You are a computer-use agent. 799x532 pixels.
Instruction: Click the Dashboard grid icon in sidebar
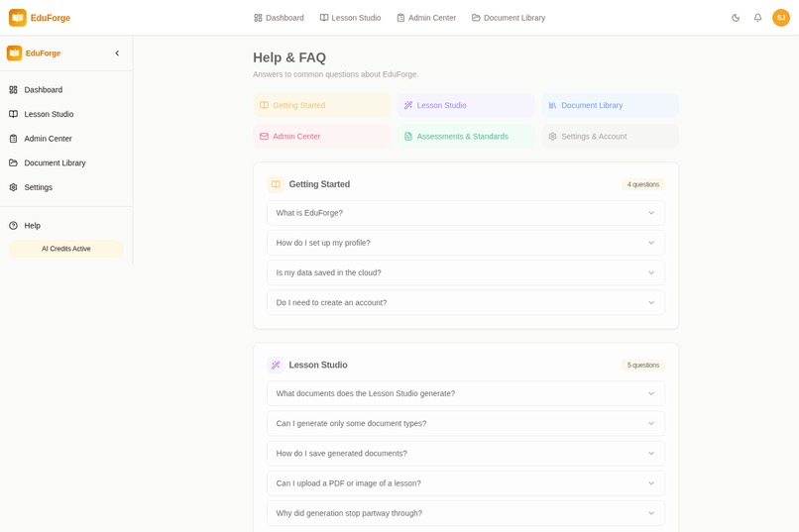(x=13, y=89)
